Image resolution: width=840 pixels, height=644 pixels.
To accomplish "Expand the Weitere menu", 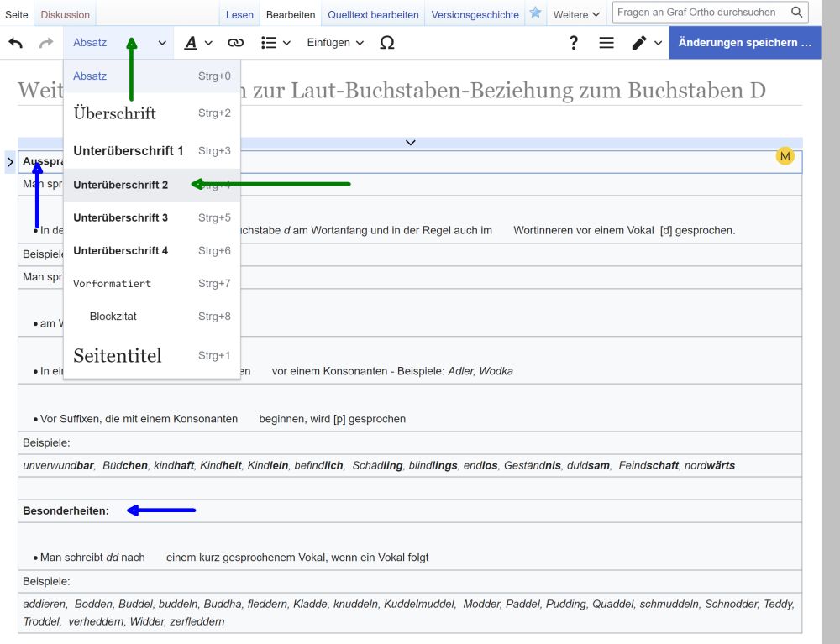I will (576, 15).
